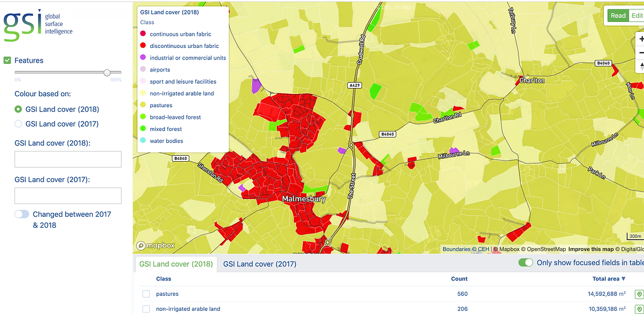The image size is (644, 314).
Task: Reset map bearing with compass button
Action: point(641,66)
